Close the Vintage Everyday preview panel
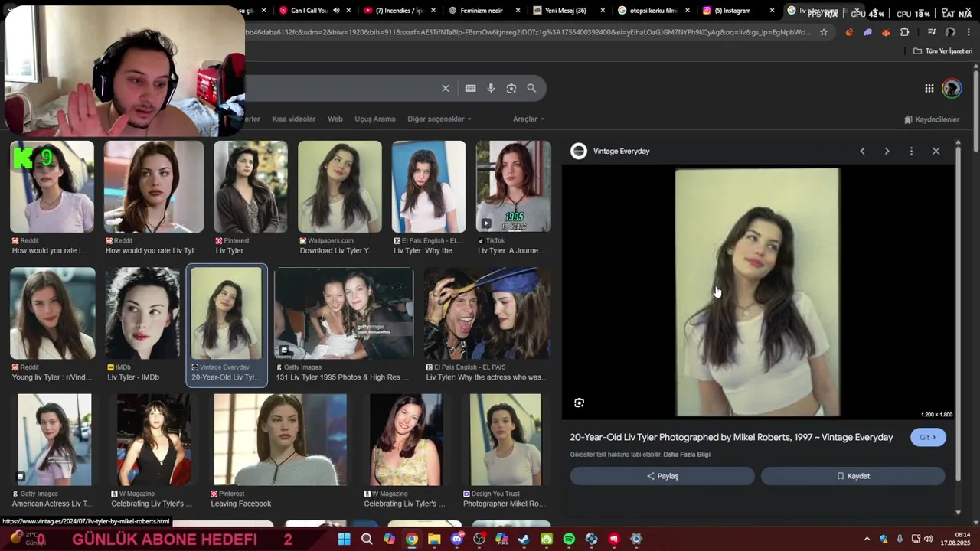Image resolution: width=980 pixels, height=551 pixels. (x=936, y=151)
